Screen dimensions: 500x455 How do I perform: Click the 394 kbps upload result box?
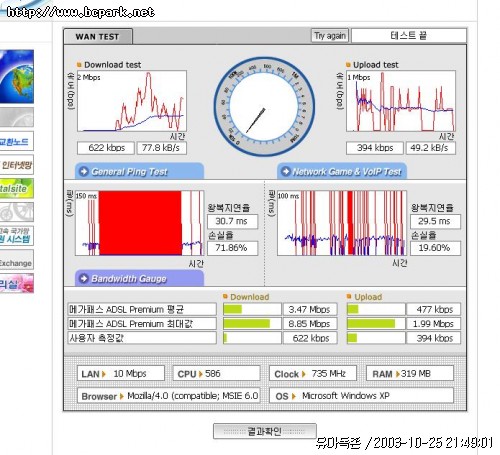pyautogui.click(x=375, y=148)
